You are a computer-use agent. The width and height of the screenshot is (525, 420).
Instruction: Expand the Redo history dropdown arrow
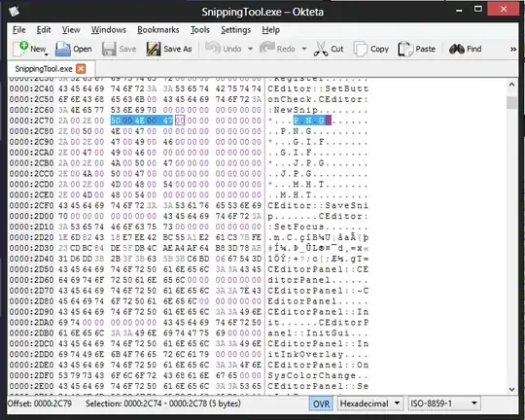click(304, 49)
